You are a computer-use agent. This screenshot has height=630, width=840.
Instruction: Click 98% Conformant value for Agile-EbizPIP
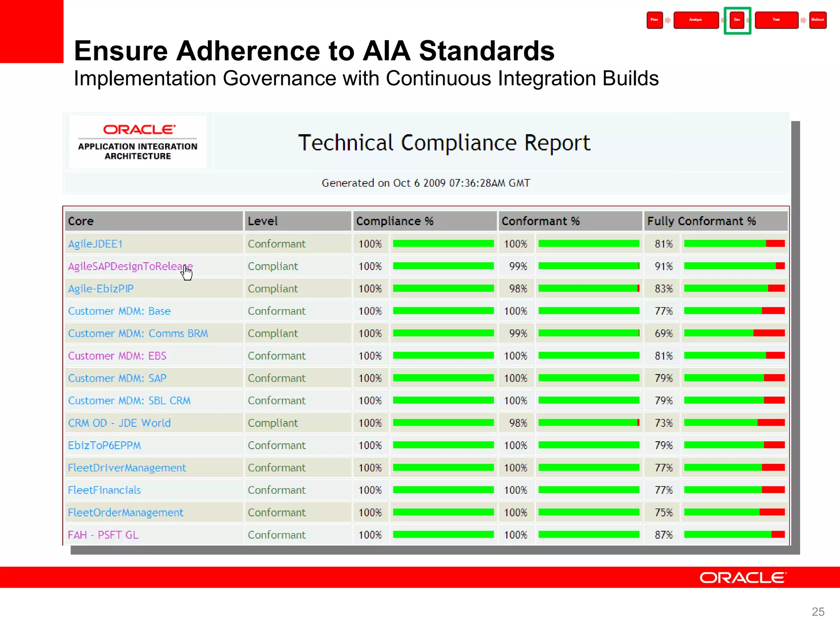(518, 288)
